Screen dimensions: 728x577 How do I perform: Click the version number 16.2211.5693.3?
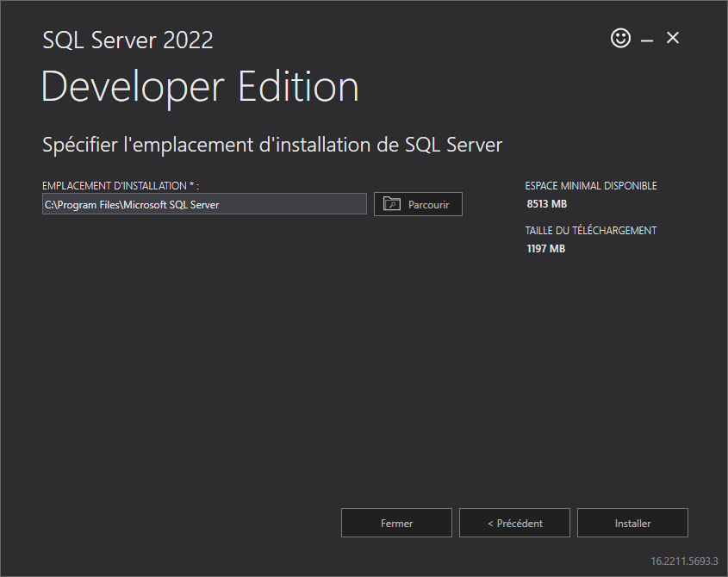point(684,561)
